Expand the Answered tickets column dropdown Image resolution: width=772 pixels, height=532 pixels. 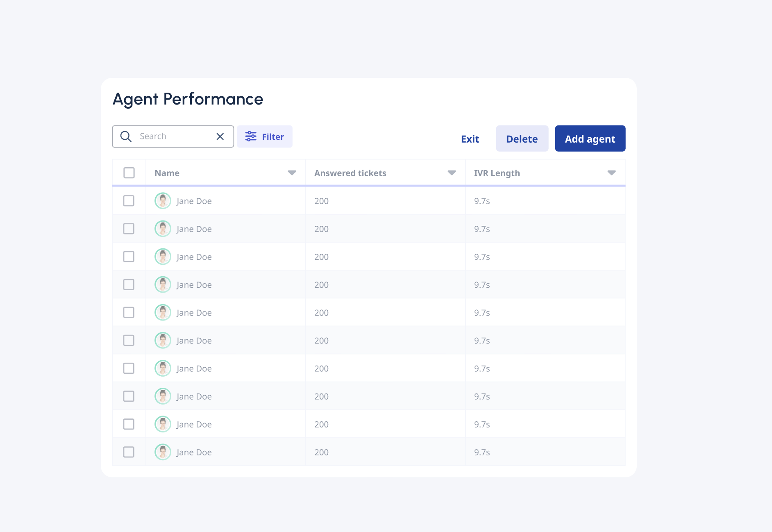point(452,173)
